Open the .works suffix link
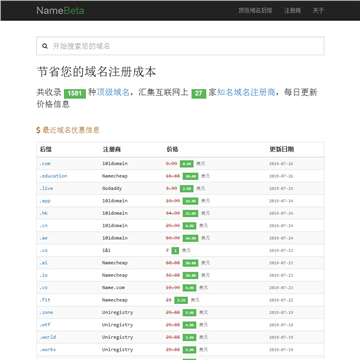This screenshot has height=360, width=360. tap(48, 350)
